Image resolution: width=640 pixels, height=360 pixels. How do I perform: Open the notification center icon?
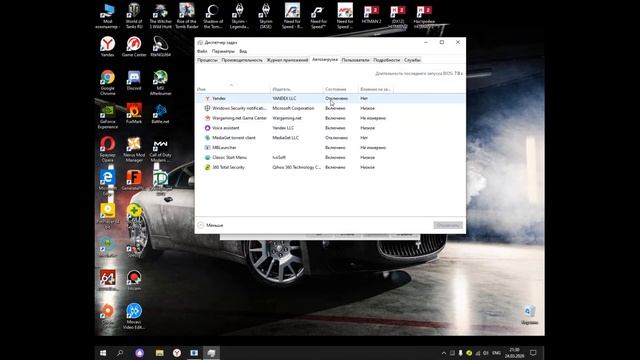point(533,353)
